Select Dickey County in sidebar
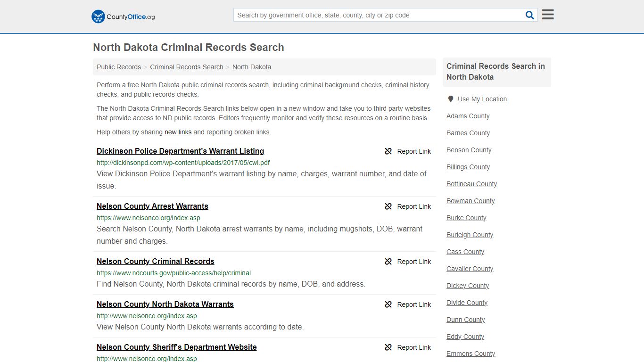This screenshot has height=362, width=644. (x=468, y=286)
